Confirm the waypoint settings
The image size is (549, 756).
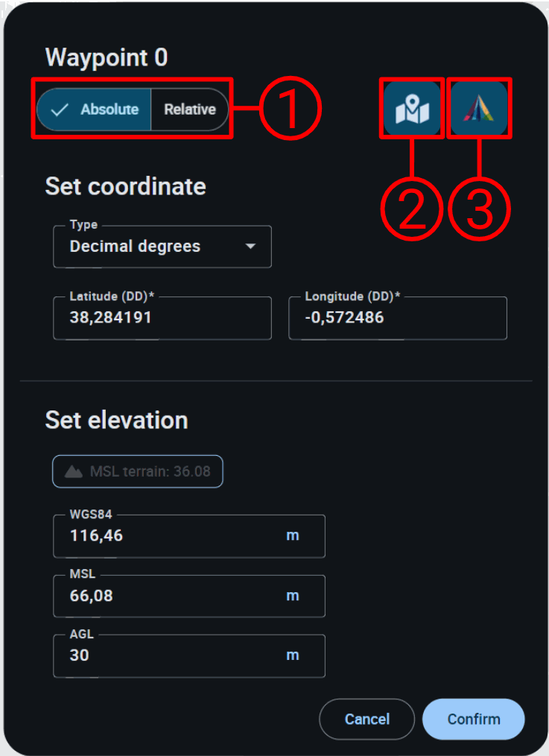pos(473,719)
